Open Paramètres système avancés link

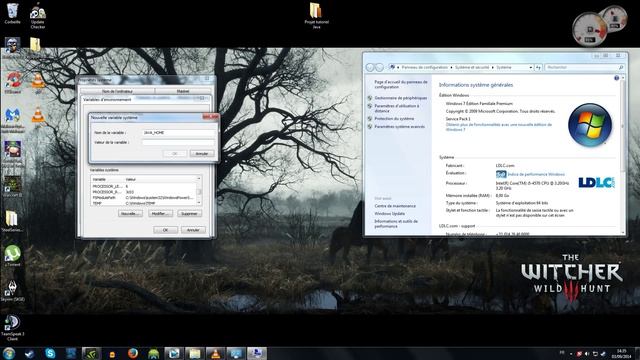point(400,127)
